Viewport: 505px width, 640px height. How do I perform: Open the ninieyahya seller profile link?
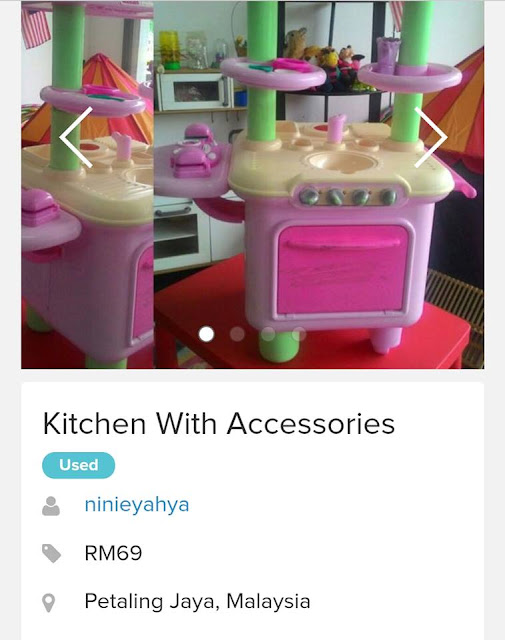137,505
